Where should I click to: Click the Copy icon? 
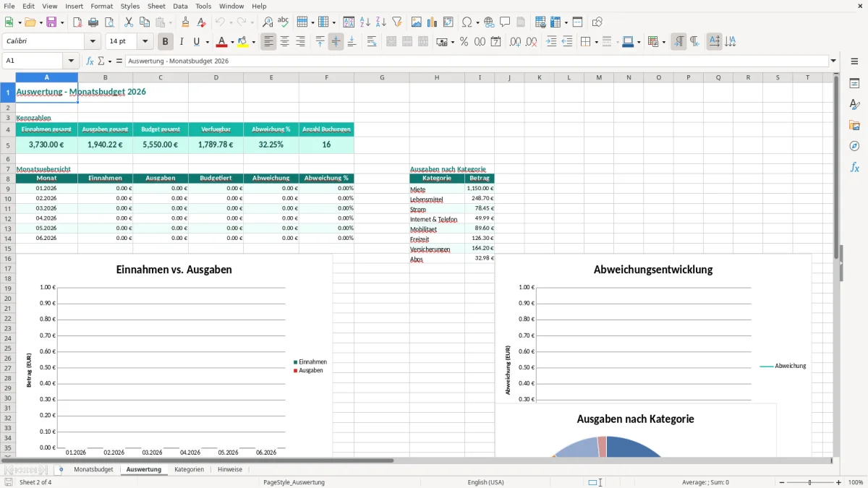coord(145,22)
